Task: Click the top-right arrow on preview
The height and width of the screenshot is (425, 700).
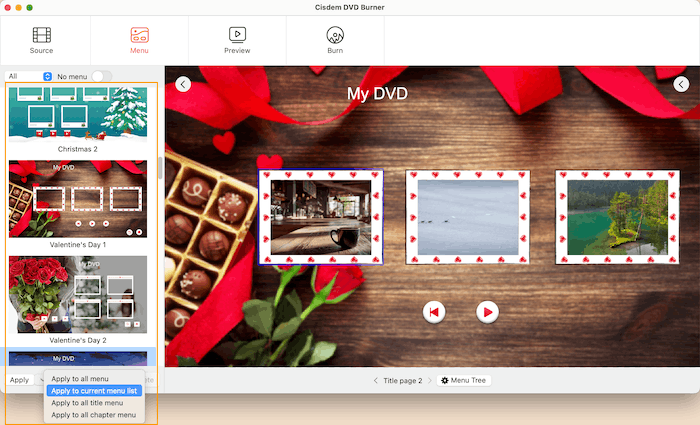Action: tap(681, 84)
